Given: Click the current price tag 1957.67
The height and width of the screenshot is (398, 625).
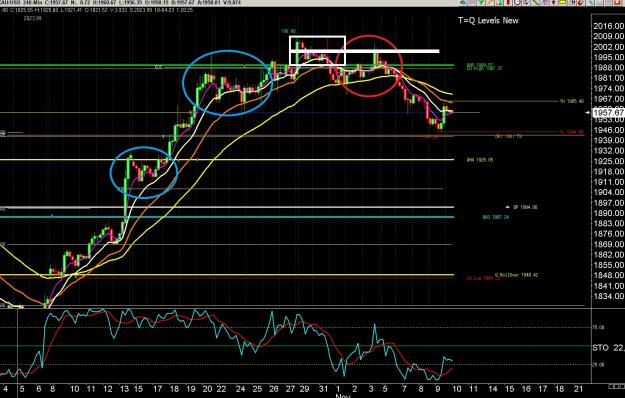Looking at the screenshot, I should point(609,113).
